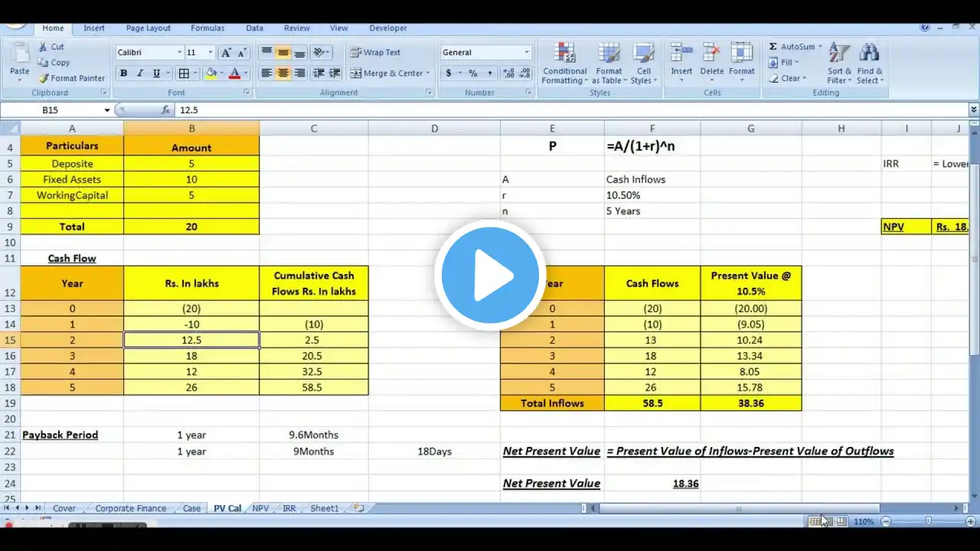Toggle Bold formatting
Image resolution: width=980 pixels, height=551 pixels.
123,73
